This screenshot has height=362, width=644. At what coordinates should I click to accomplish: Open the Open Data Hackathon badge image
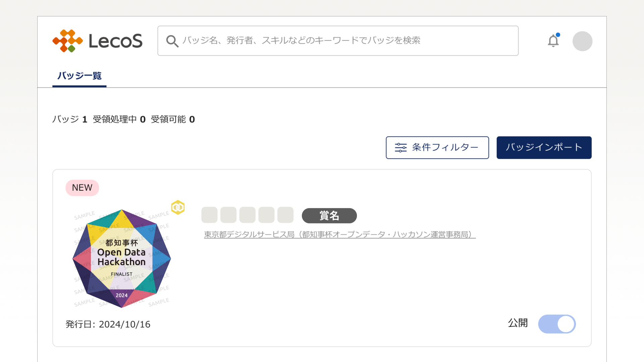point(122,258)
